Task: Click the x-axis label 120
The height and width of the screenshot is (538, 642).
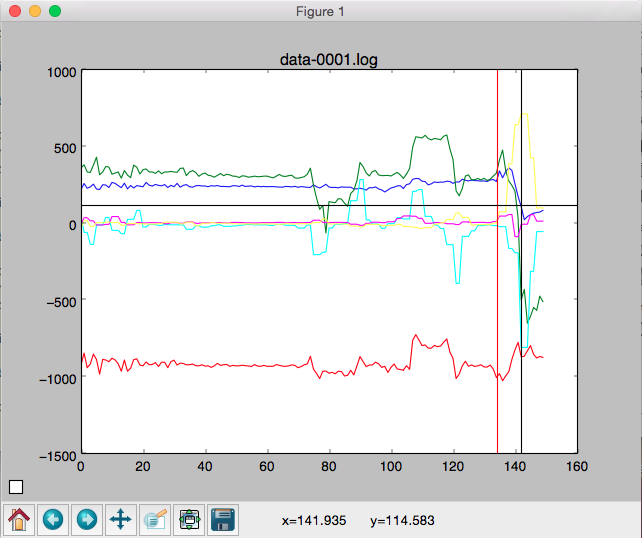Action: pos(453,466)
